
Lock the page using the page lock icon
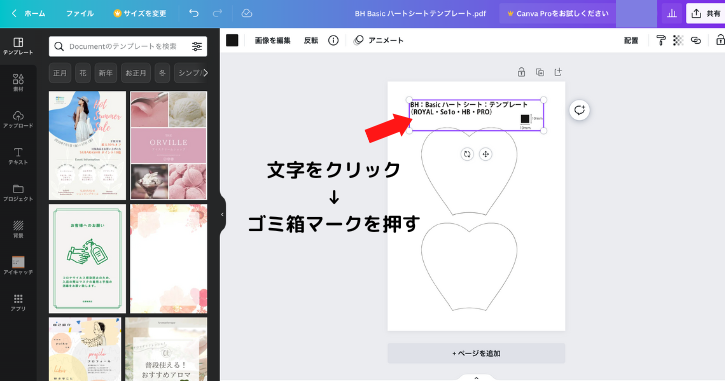(x=522, y=72)
